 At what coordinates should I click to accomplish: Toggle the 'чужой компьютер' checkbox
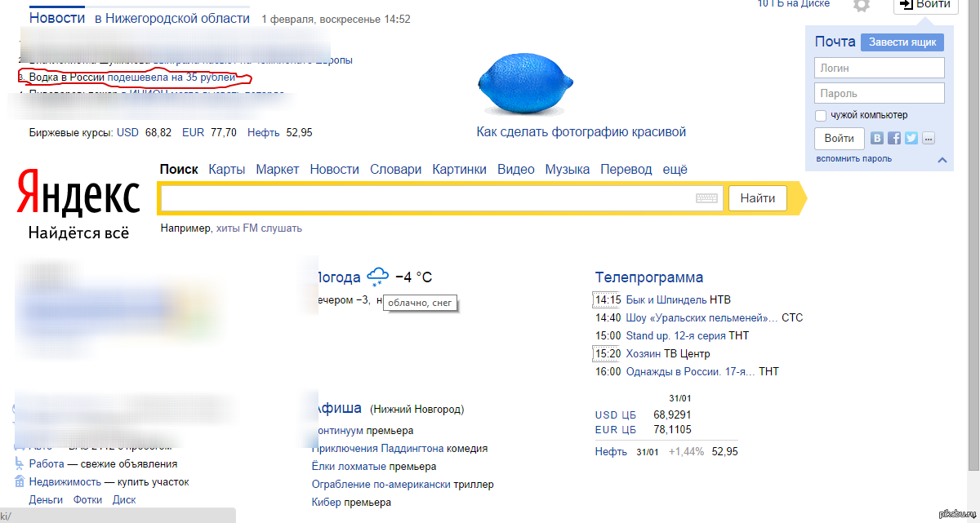click(822, 115)
